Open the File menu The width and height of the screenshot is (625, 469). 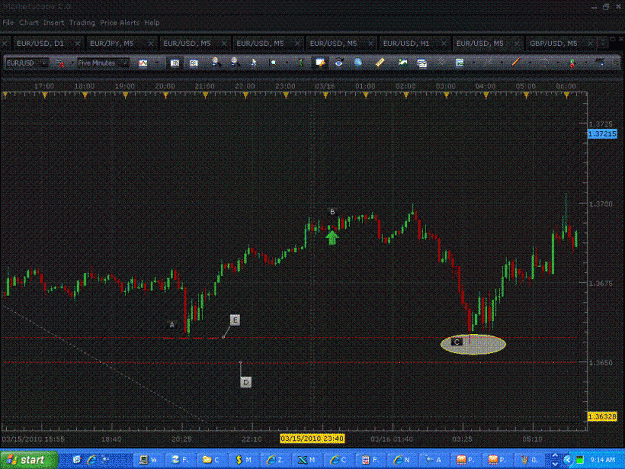pyautogui.click(x=8, y=23)
